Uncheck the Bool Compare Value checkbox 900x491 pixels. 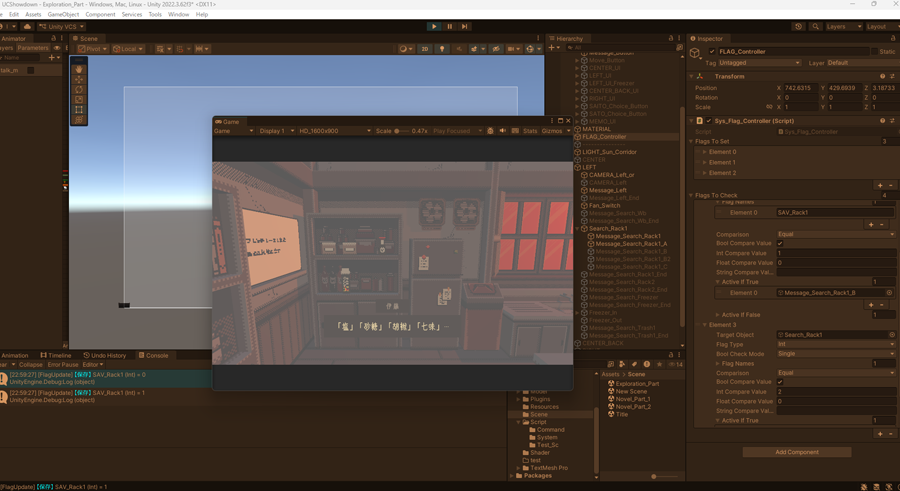coord(780,244)
